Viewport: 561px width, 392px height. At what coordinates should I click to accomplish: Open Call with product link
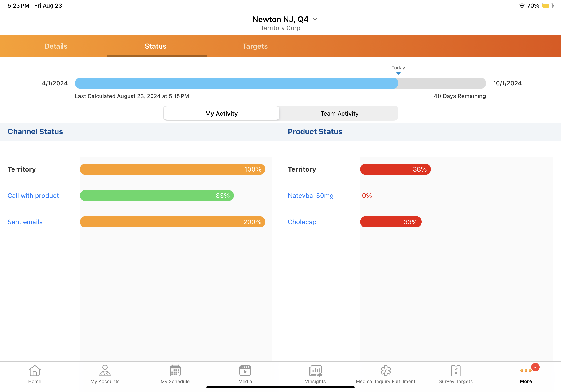(33, 196)
